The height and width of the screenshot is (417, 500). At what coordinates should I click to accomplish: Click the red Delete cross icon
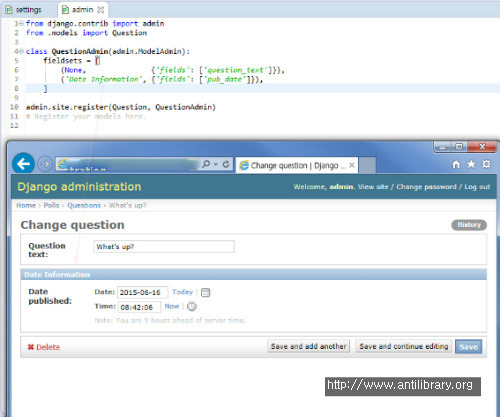(x=31, y=347)
